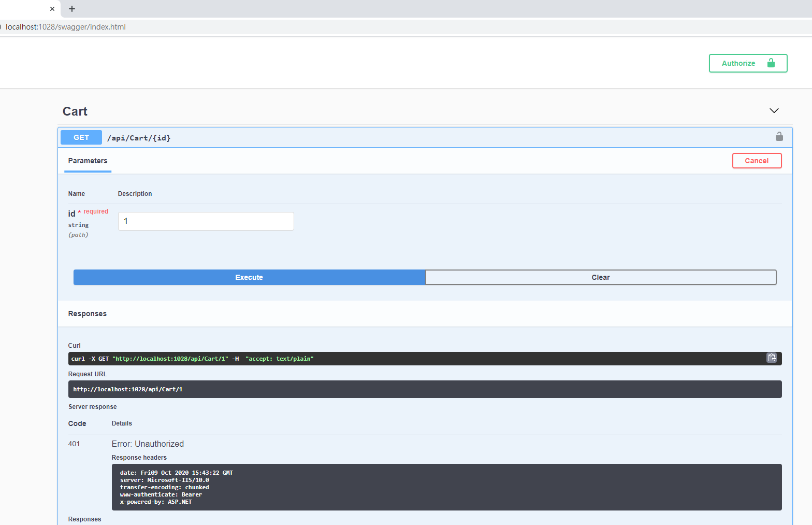Click the id parameter name label

point(71,214)
